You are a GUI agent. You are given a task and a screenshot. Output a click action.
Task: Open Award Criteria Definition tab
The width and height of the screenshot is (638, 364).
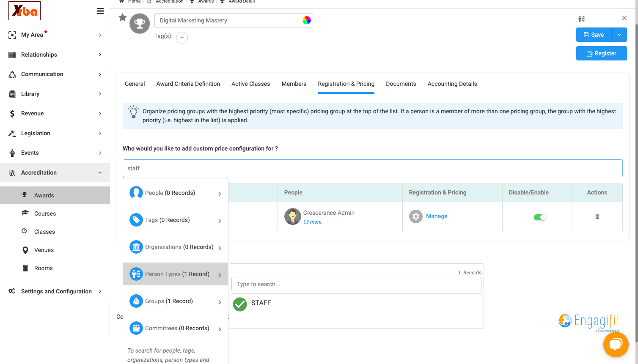(188, 84)
